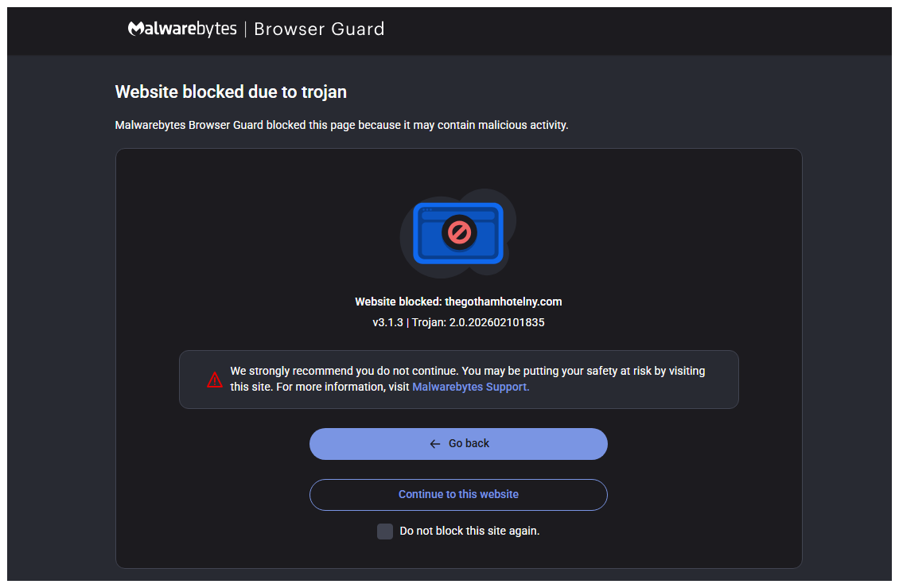
Task: Click the word "trojan" in the heading
Action: click(x=324, y=92)
